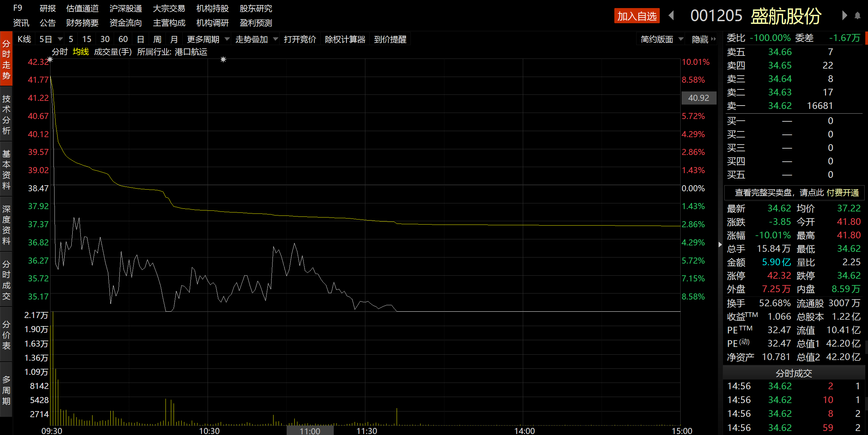The image size is (868, 435).
Task: Open 估值通道 menu item
Action: pyautogui.click(x=82, y=8)
